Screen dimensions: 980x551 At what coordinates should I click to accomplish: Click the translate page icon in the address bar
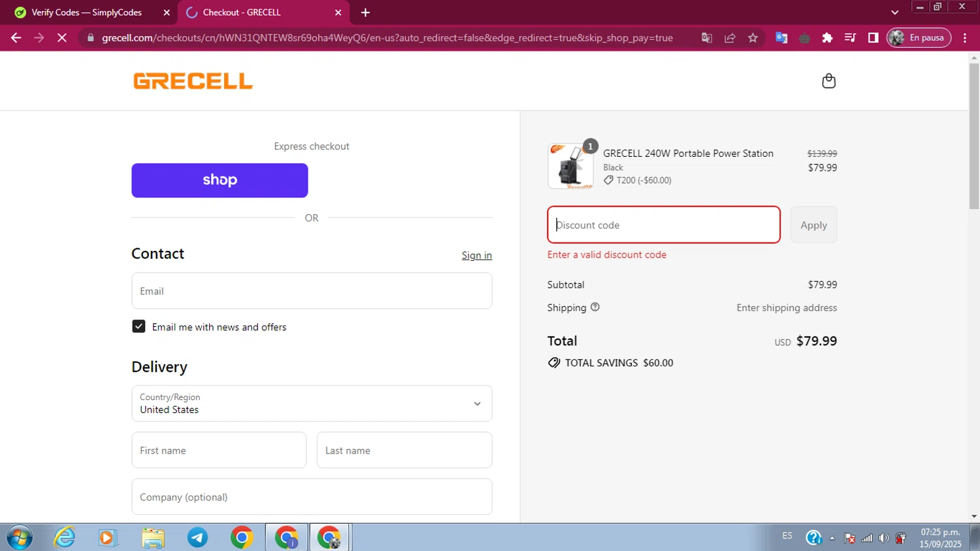tap(706, 38)
